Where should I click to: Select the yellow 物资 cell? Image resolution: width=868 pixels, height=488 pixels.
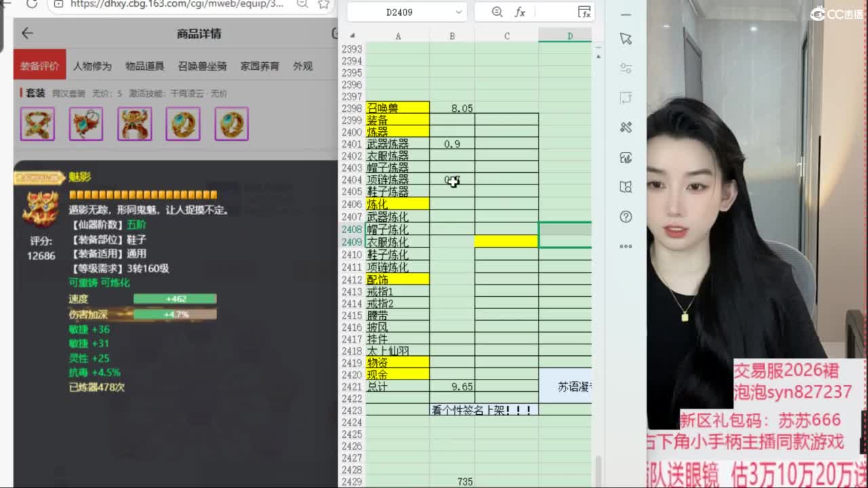(398, 363)
